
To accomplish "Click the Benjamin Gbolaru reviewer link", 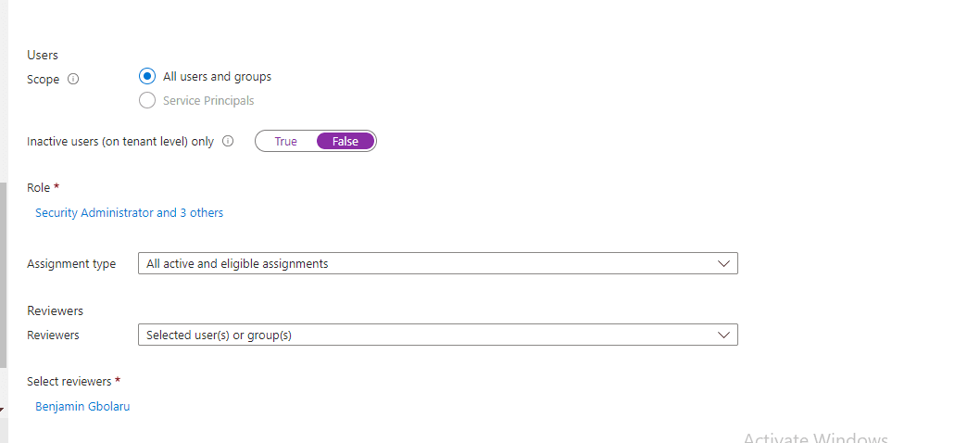I will coord(82,407).
